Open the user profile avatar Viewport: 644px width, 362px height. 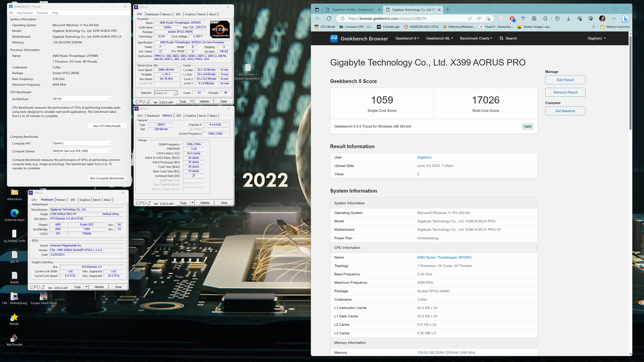click(x=602, y=18)
